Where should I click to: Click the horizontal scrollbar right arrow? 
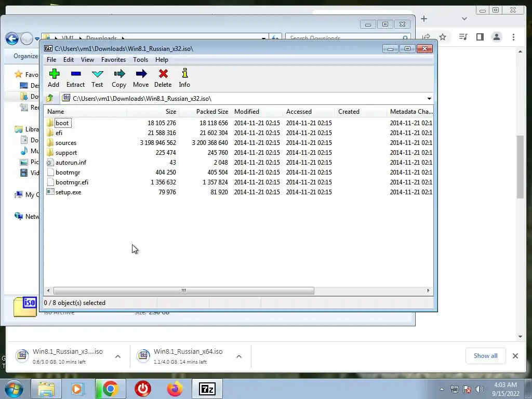point(428,291)
